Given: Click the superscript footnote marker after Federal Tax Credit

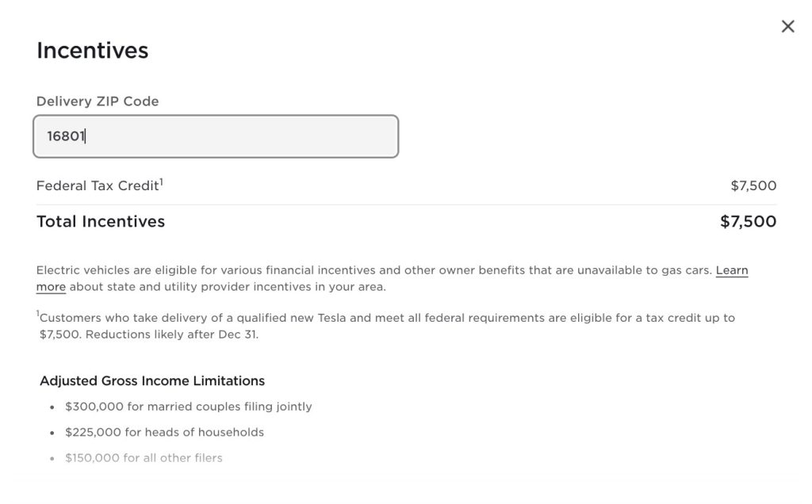Looking at the screenshot, I should coord(161,181).
